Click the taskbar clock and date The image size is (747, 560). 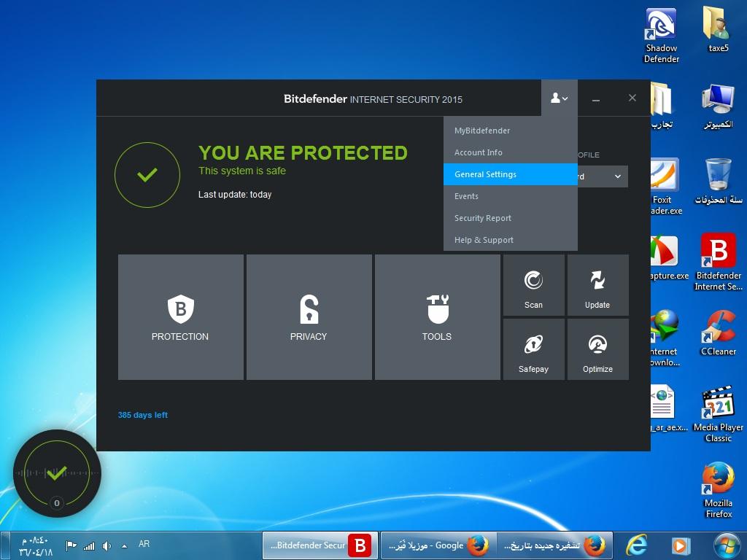coord(36,546)
